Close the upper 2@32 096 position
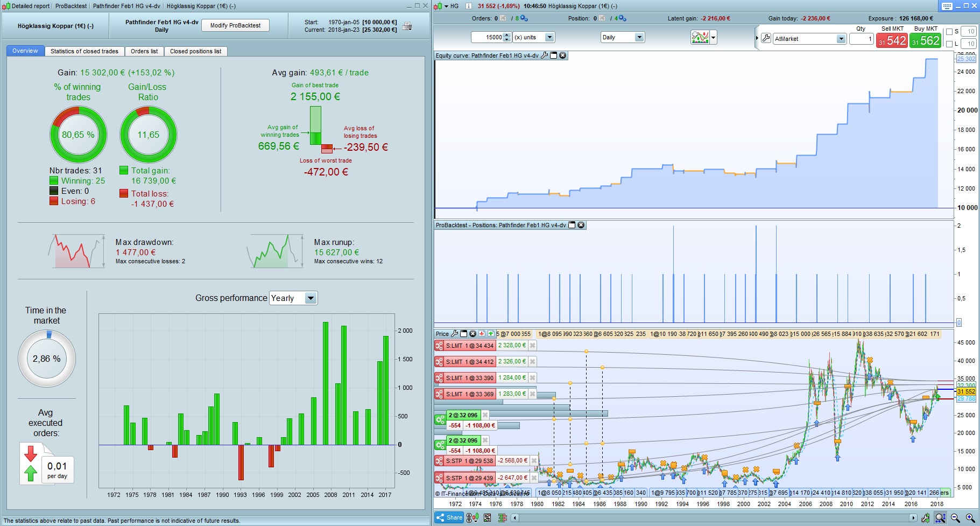Screen dimensions: 980x526 [485, 415]
